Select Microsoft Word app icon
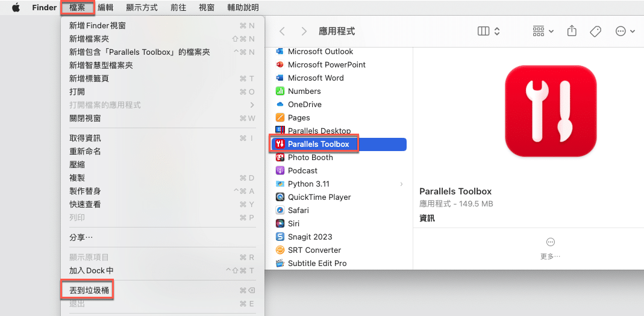The height and width of the screenshot is (316, 644). [x=280, y=78]
